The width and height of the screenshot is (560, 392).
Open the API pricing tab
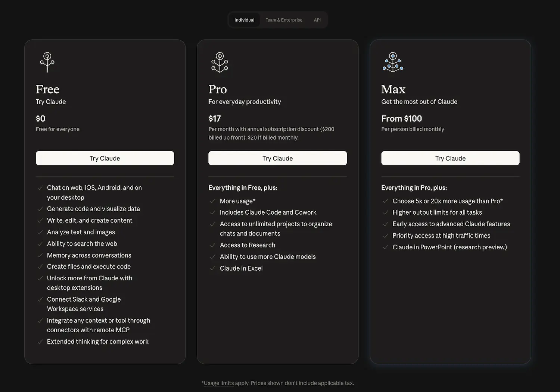pos(317,20)
